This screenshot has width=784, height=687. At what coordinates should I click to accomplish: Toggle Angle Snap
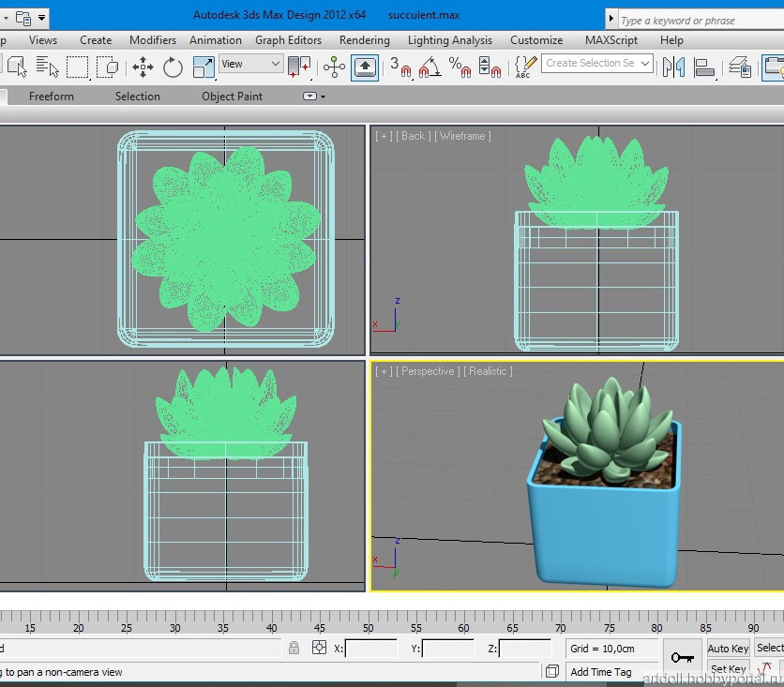pos(430,67)
